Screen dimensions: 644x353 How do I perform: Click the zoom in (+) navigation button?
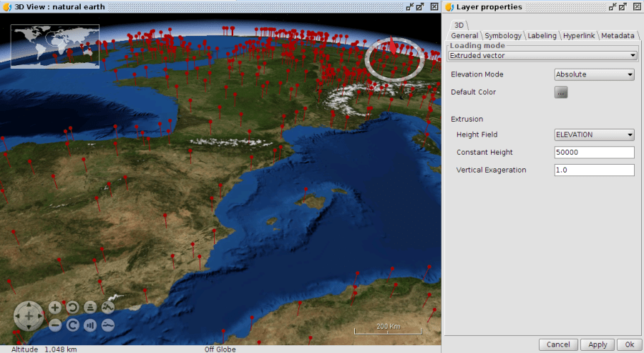pos(55,308)
